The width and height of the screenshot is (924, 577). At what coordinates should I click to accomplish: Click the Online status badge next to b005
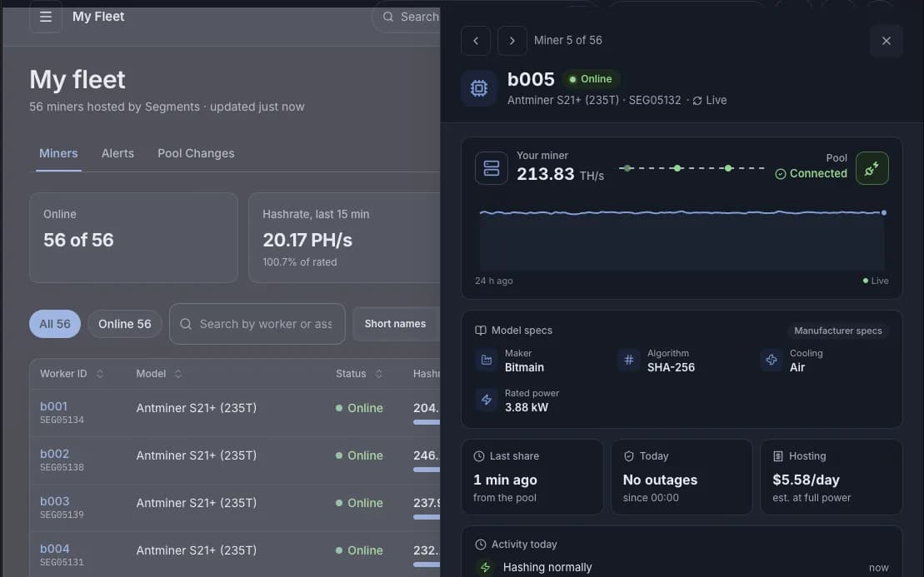(x=591, y=79)
